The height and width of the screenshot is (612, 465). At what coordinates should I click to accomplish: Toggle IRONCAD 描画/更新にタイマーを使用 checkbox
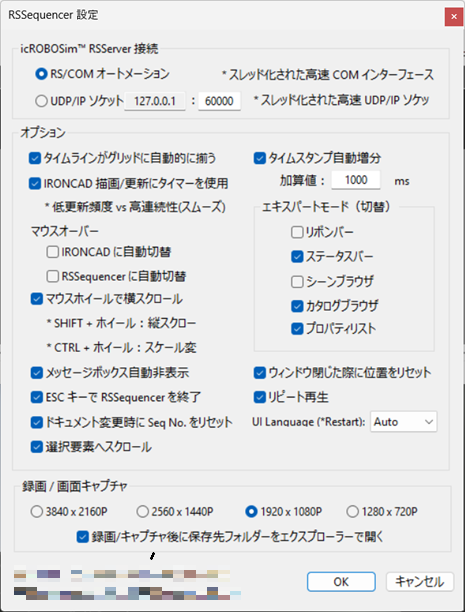point(35,183)
